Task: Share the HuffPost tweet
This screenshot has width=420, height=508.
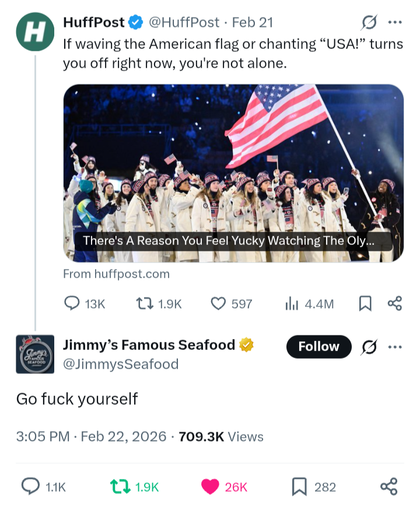Action: coord(395,303)
